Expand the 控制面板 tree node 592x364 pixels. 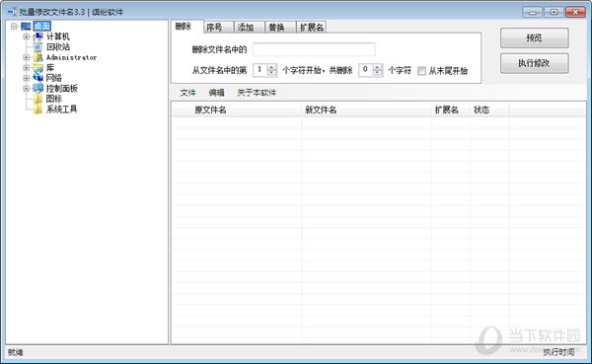[x=26, y=89]
